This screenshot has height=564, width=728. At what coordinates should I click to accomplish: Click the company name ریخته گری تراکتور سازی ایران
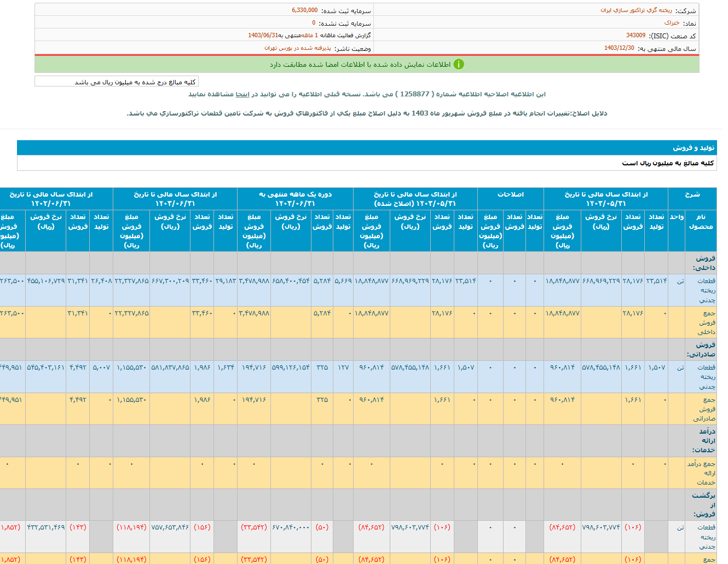[636, 10]
